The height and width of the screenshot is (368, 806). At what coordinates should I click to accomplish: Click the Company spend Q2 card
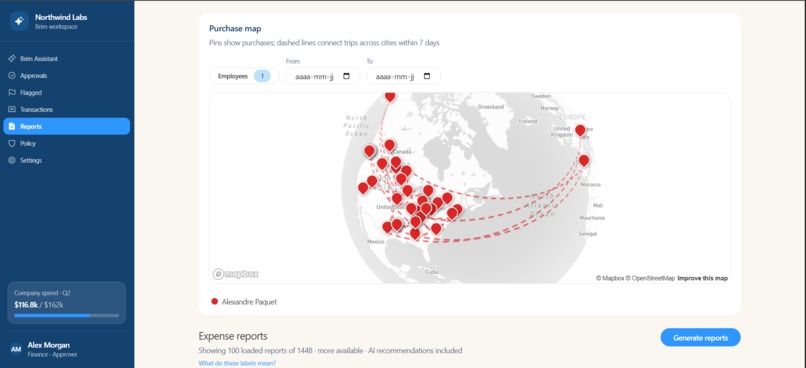point(66,303)
